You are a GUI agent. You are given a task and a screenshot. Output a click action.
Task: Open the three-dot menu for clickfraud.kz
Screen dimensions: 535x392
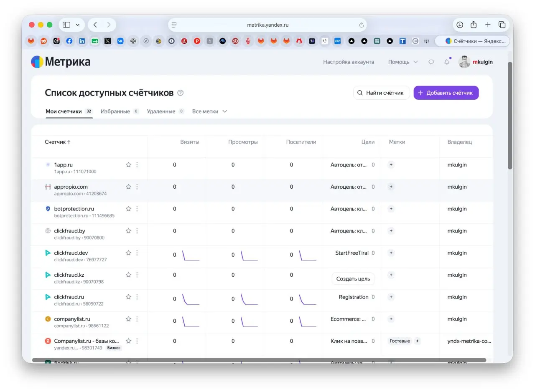point(137,275)
